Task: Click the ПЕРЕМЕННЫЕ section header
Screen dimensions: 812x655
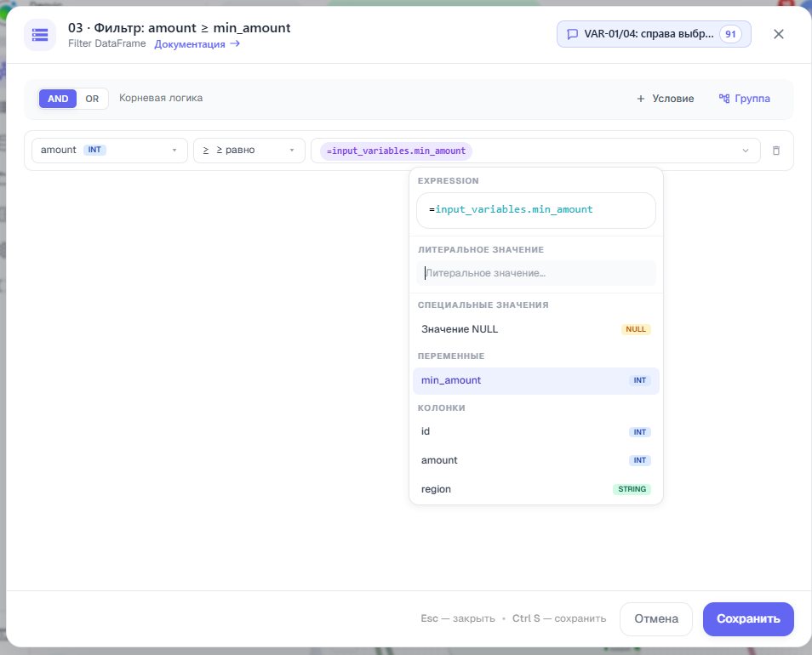Action: click(x=451, y=356)
